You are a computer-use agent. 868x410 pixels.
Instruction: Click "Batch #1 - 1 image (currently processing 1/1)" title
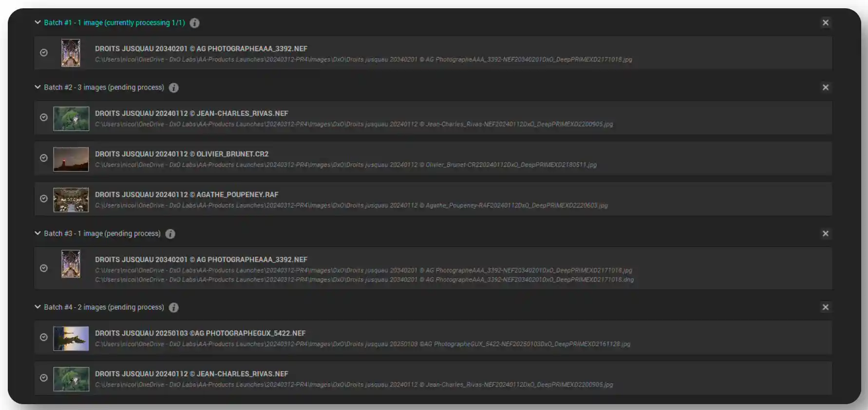(x=114, y=22)
